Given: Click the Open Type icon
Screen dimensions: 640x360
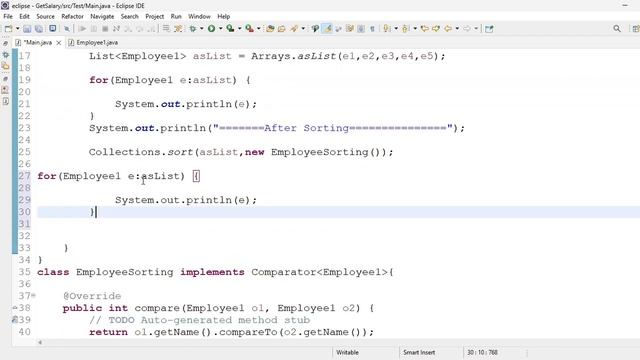Looking at the screenshot, I should (294, 29).
